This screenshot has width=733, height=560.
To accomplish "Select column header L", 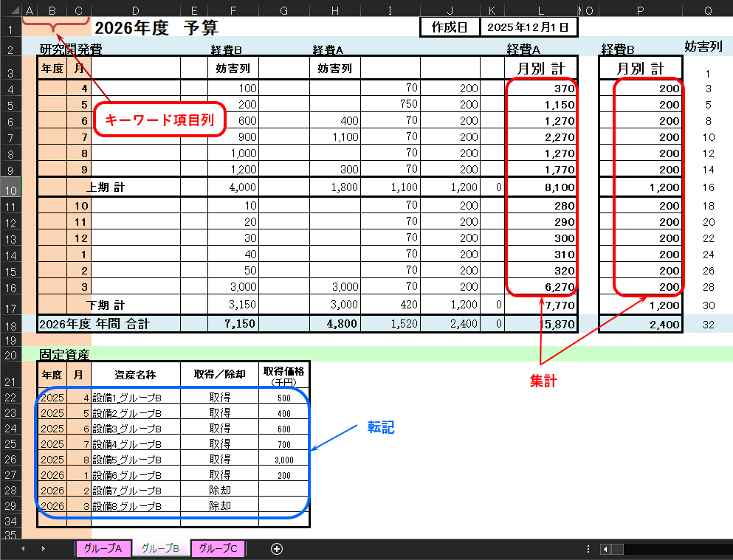I will point(541,11).
